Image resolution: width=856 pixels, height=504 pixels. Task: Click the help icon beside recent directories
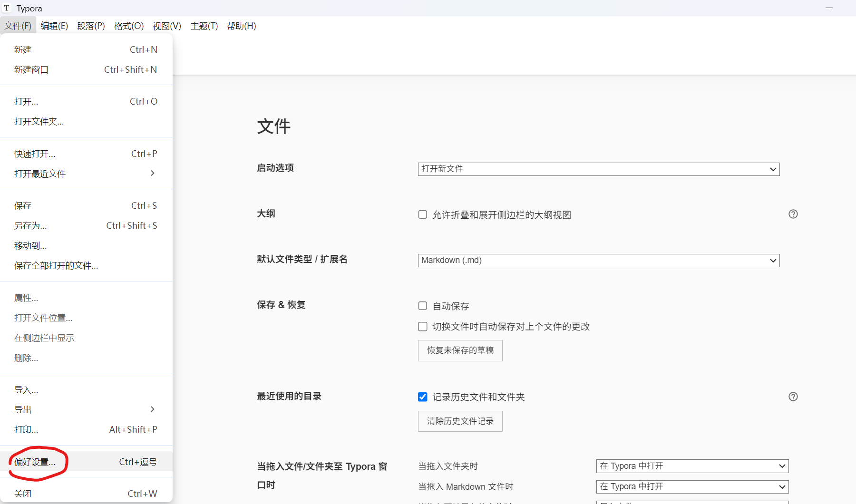793,397
